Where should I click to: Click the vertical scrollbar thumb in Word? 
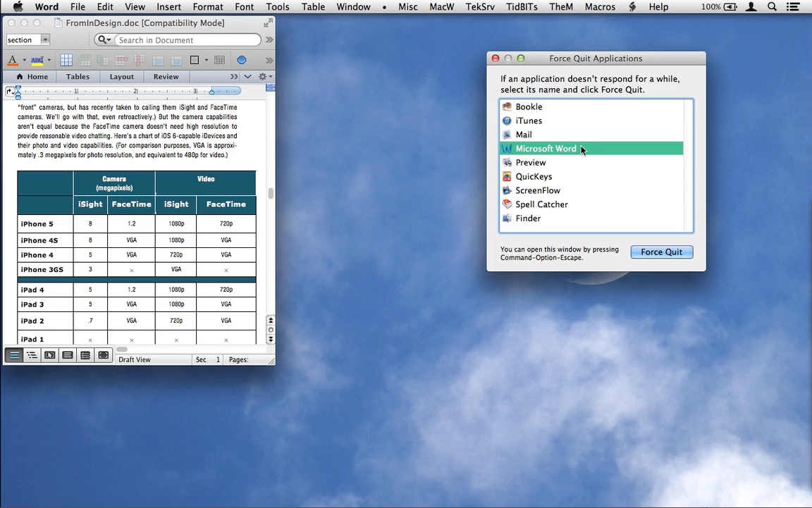(271, 194)
